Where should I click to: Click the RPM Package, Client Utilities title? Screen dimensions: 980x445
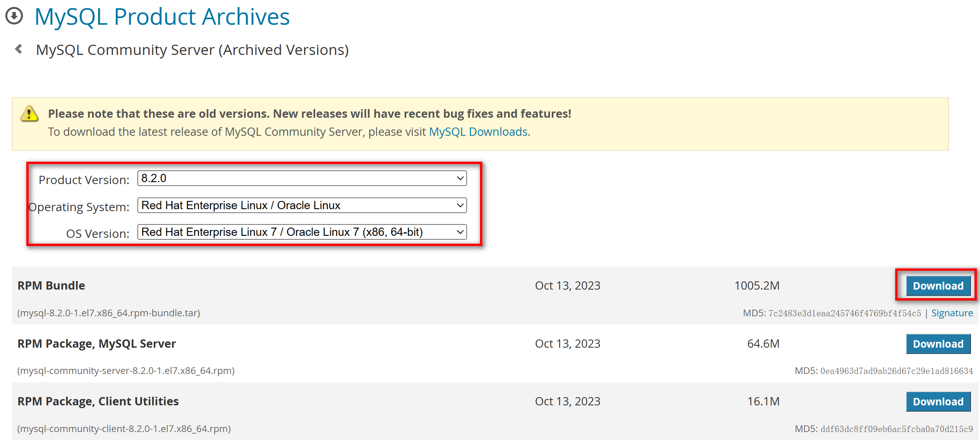tap(98, 401)
